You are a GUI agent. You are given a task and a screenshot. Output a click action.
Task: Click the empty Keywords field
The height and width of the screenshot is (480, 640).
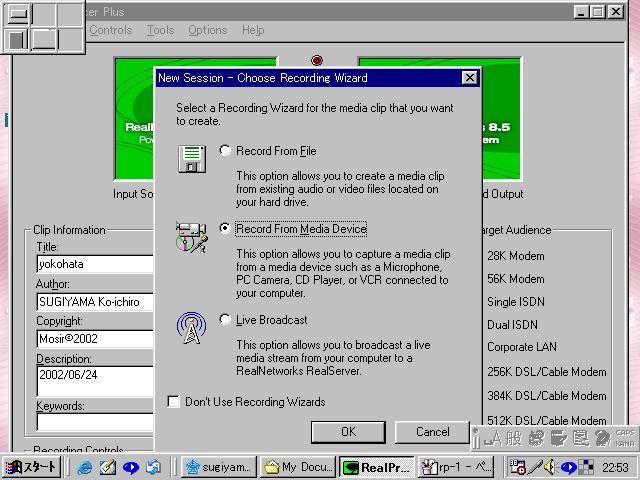(x=95, y=422)
